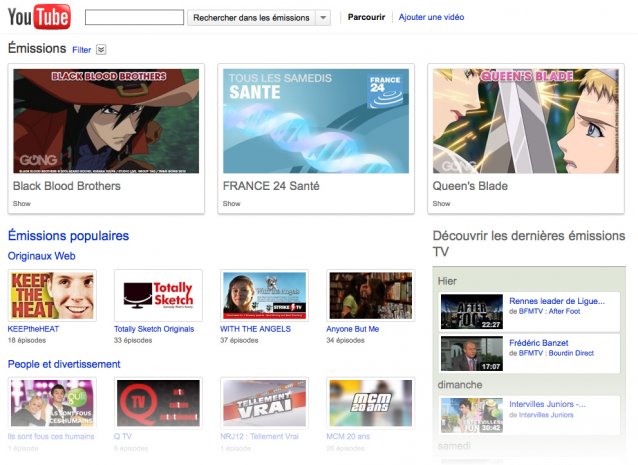Open BFMTV : Bourdin Direct channel link
The height and width of the screenshot is (465, 638).
click(x=556, y=353)
